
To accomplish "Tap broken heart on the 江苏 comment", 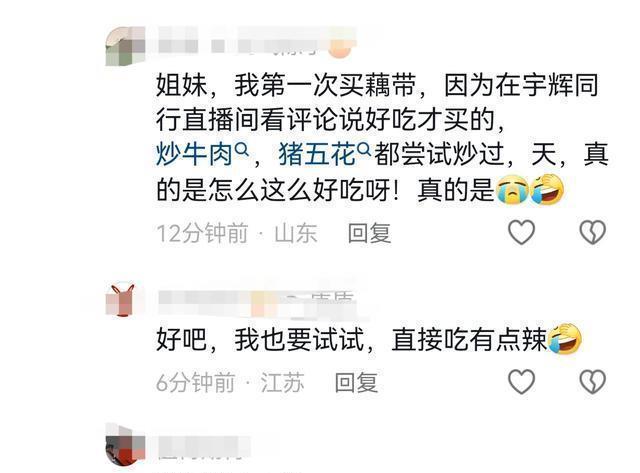I will pyautogui.click(x=592, y=382).
